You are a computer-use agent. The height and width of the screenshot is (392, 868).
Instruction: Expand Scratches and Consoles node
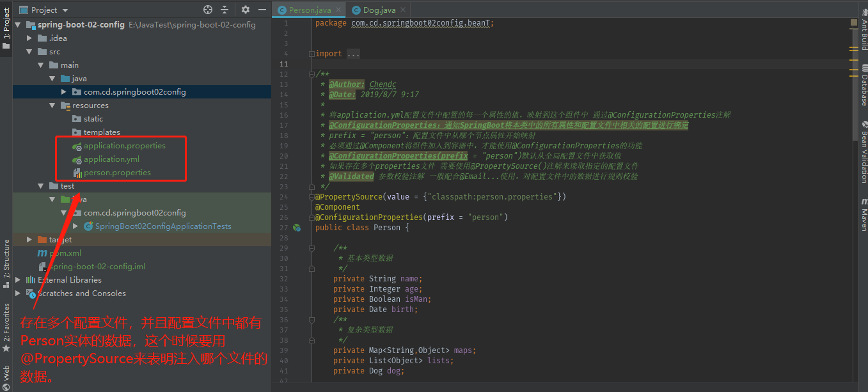point(19,294)
